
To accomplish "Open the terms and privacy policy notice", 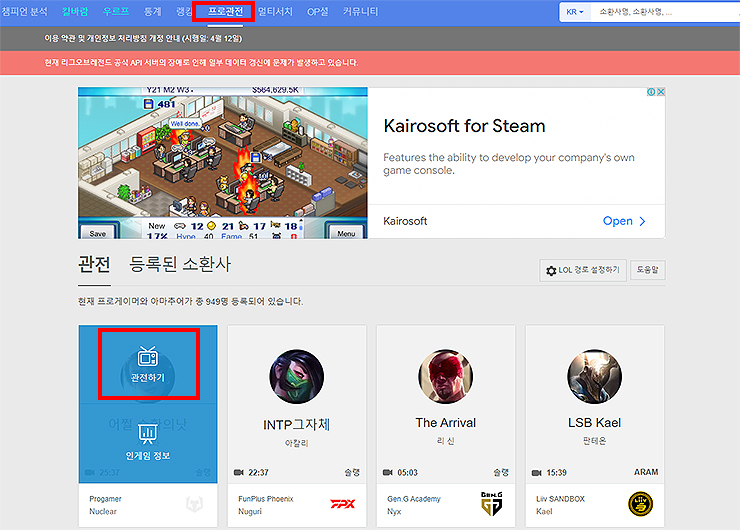I will coord(143,38).
